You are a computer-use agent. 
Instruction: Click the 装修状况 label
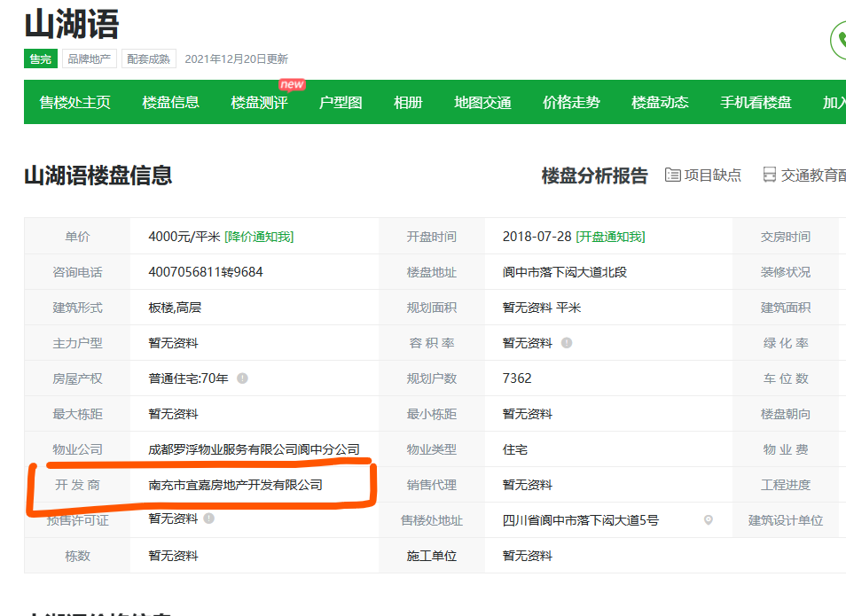(x=786, y=272)
